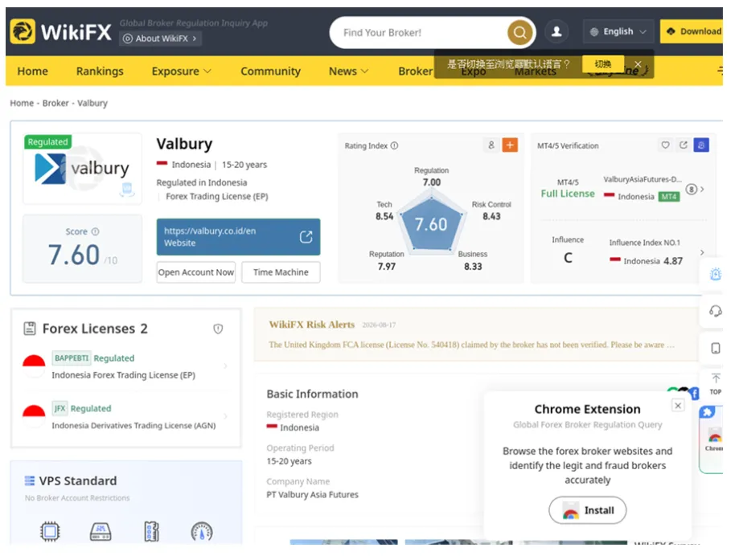
Task: Open the Broker nav tab
Action: (415, 72)
